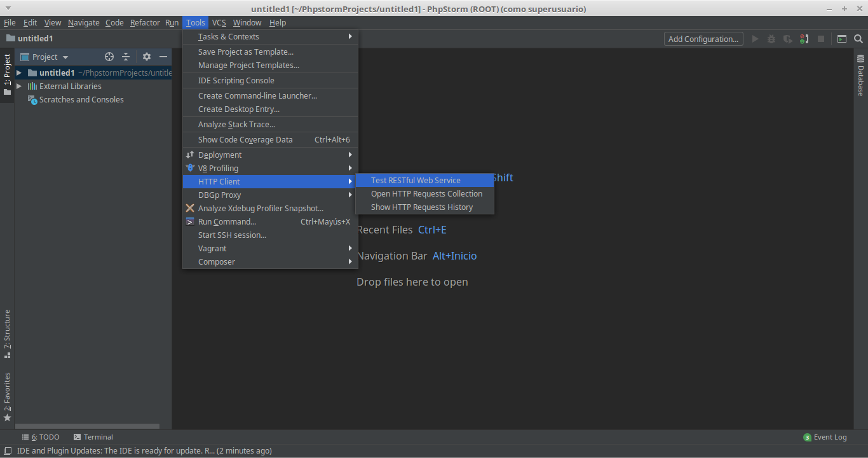Screen dimensions: 868x458
Task: Attach debugger to process icon in toolbar
Action: click(804, 38)
